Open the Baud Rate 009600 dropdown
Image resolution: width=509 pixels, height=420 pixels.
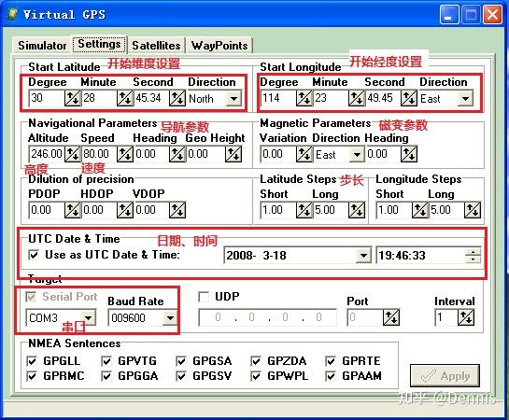(170, 318)
